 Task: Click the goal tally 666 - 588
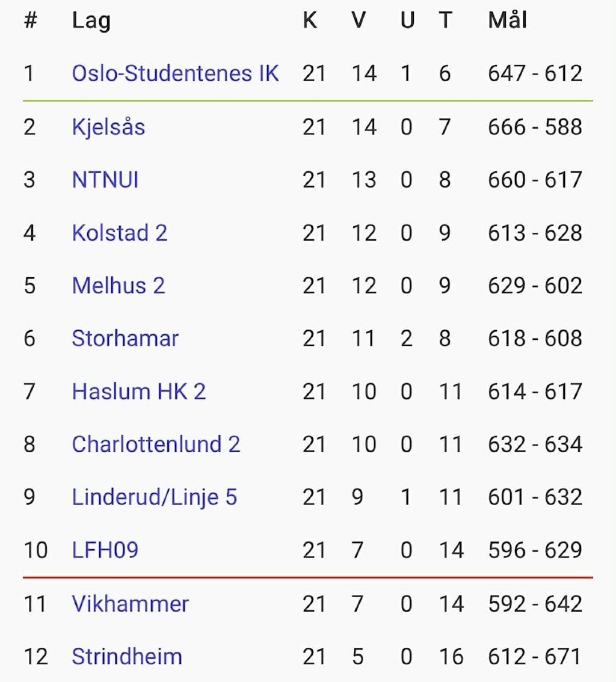pos(535,127)
